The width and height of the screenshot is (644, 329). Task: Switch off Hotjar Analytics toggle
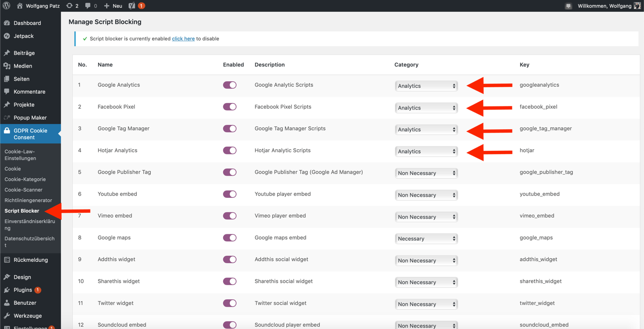tap(230, 150)
